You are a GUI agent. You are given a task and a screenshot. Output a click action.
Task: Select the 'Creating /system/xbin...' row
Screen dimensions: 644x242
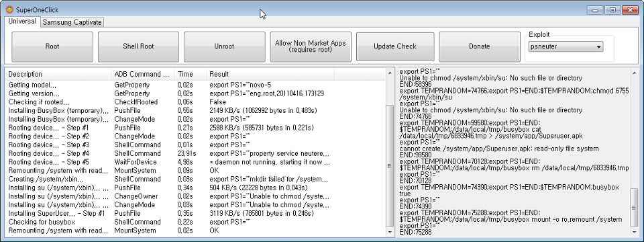tap(196, 179)
